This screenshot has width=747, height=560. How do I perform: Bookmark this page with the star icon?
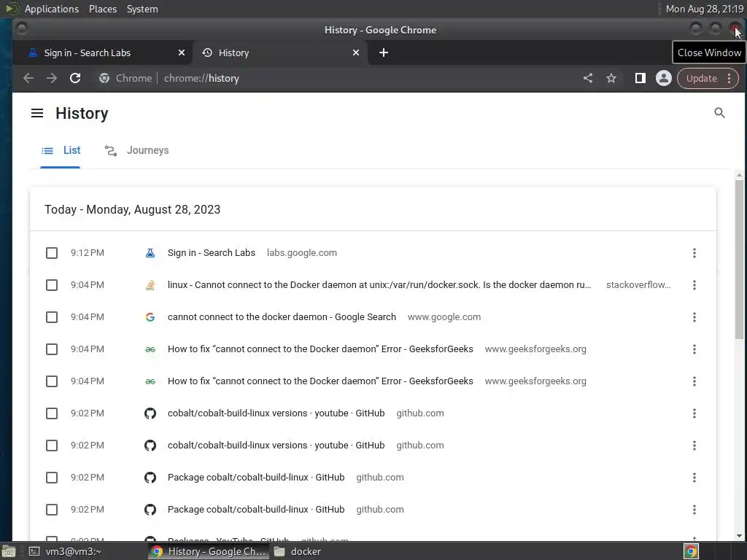(x=611, y=78)
